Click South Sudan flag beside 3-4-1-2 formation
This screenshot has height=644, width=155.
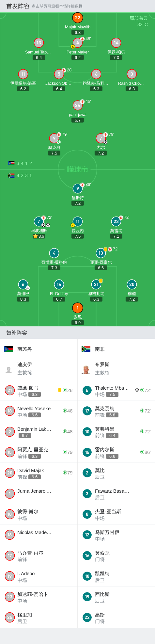(11, 163)
